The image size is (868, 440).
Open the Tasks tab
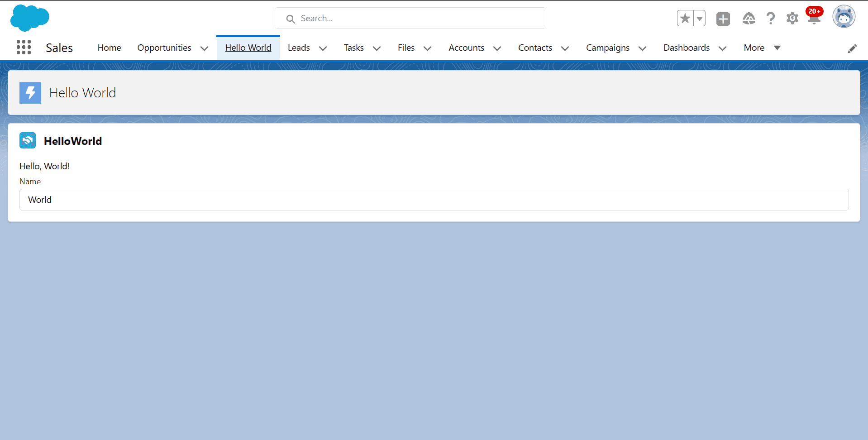click(x=353, y=48)
